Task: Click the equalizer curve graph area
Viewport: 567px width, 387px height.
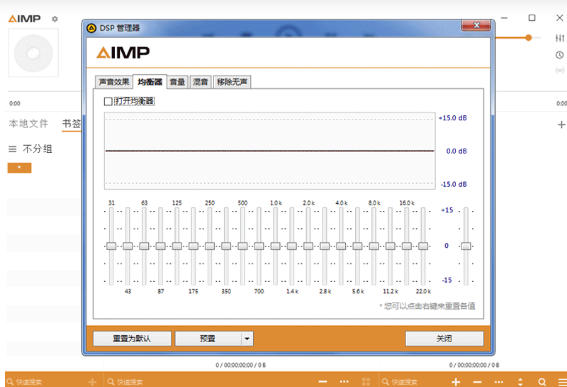Action: coord(270,151)
